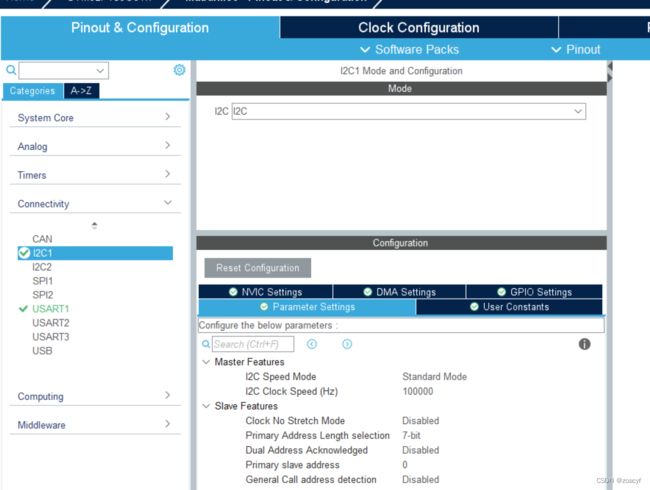This screenshot has width=650, height=490.
Task: Open the NVIC Settings tab
Action: click(x=265, y=292)
